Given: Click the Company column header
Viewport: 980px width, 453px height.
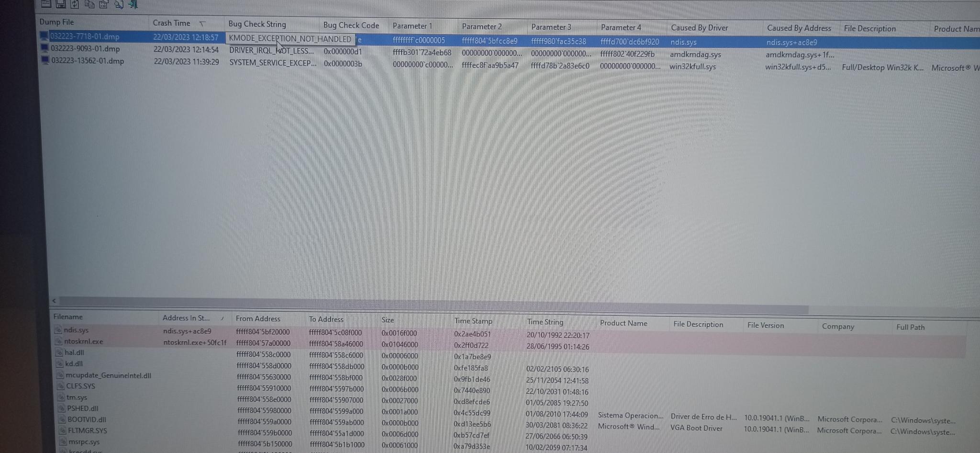Looking at the screenshot, I should 838,326.
